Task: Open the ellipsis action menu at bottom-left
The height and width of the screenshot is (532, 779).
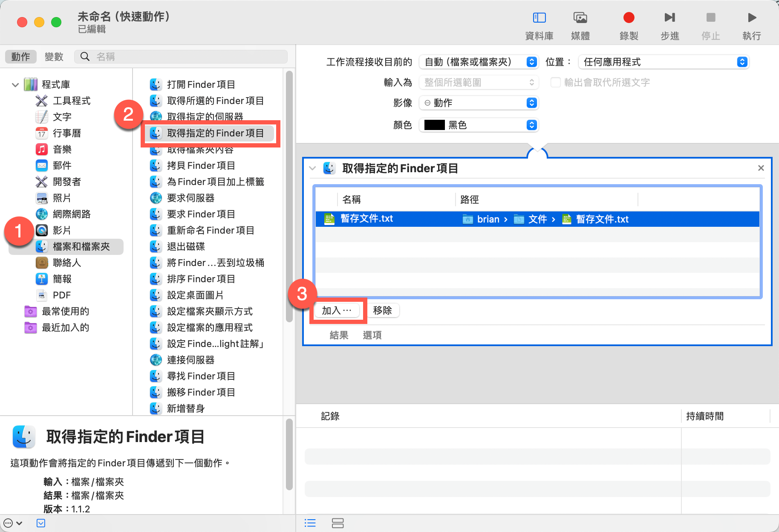Action: tap(12, 523)
